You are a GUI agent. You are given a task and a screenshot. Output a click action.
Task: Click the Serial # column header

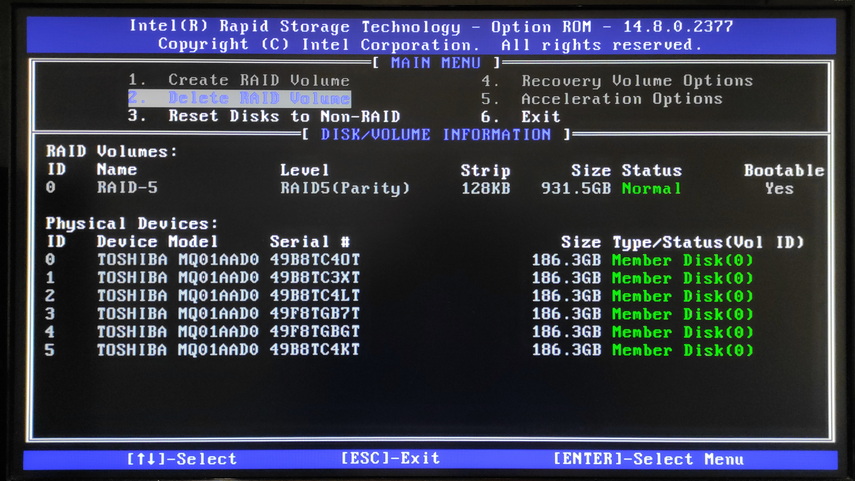[310, 242]
